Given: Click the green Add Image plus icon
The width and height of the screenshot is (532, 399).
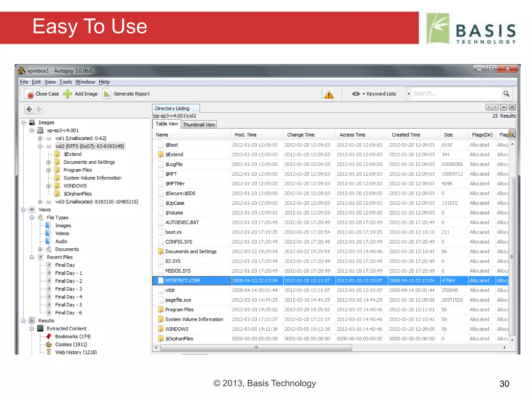Looking at the screenshot, I should (68, 94).
